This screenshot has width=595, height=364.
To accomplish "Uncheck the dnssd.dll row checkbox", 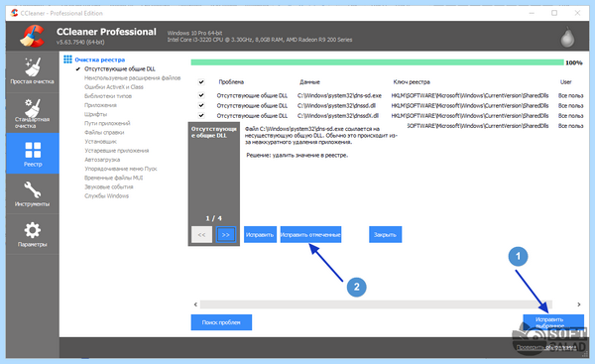I will point(201,105).
